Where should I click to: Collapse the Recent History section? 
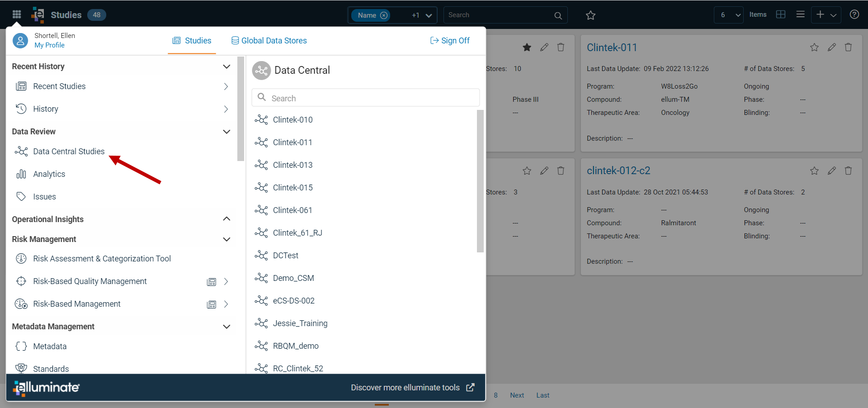click(226, 66)
